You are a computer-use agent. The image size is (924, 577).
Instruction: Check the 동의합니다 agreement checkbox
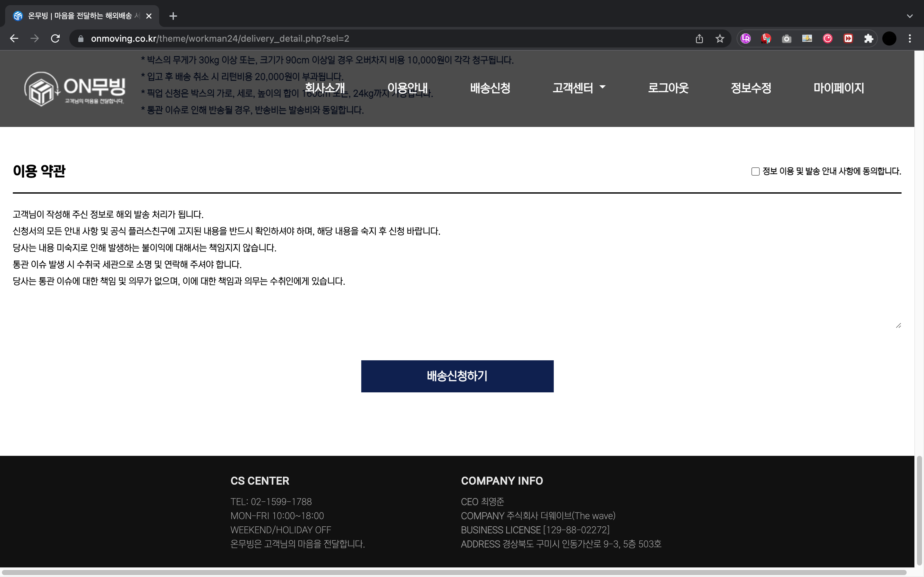(755, 171)
